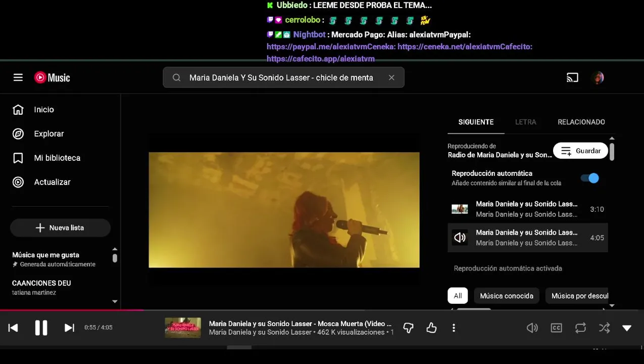Viewport: 644px width, 364px height.
Task: Skip to next track
Action: click(69, 328)
